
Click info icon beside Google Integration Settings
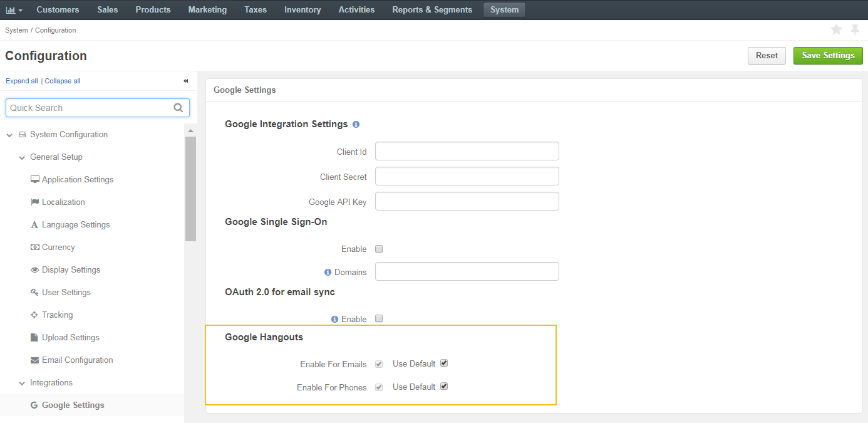point(356,124)
